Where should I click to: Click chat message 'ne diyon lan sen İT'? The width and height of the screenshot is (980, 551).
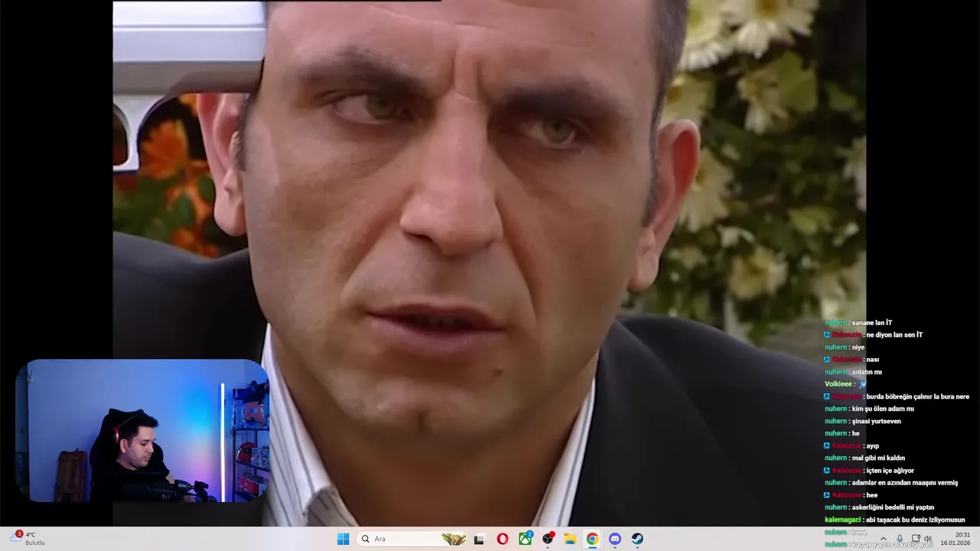pyautogui.click(x=894, y=335)
